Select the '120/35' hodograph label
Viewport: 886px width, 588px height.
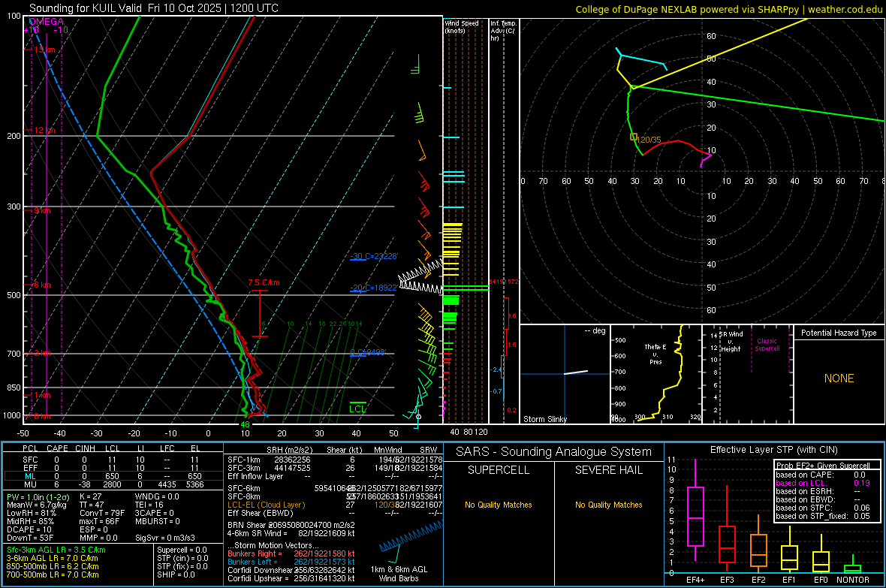(x=649, y=140)
